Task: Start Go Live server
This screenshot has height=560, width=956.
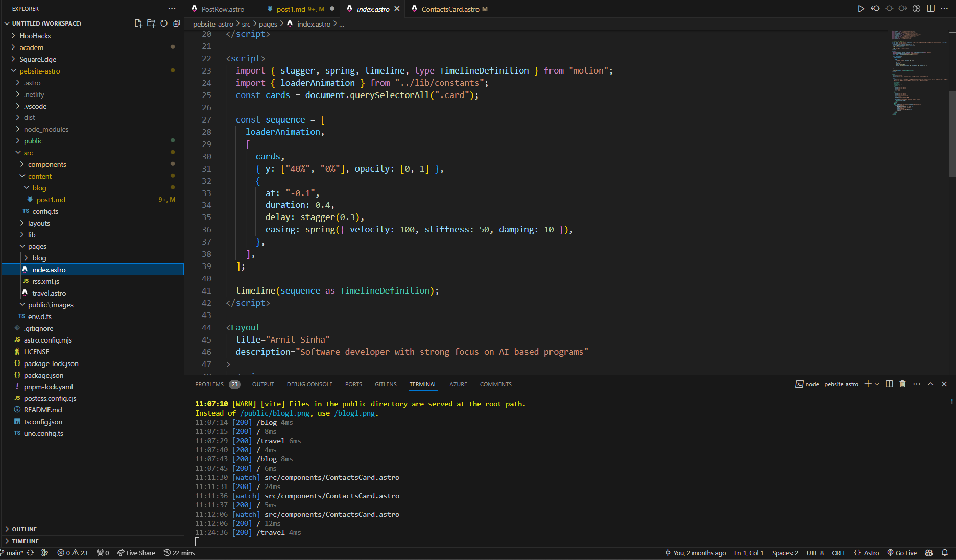Action: pyautogui.click(x=902, y=553)
